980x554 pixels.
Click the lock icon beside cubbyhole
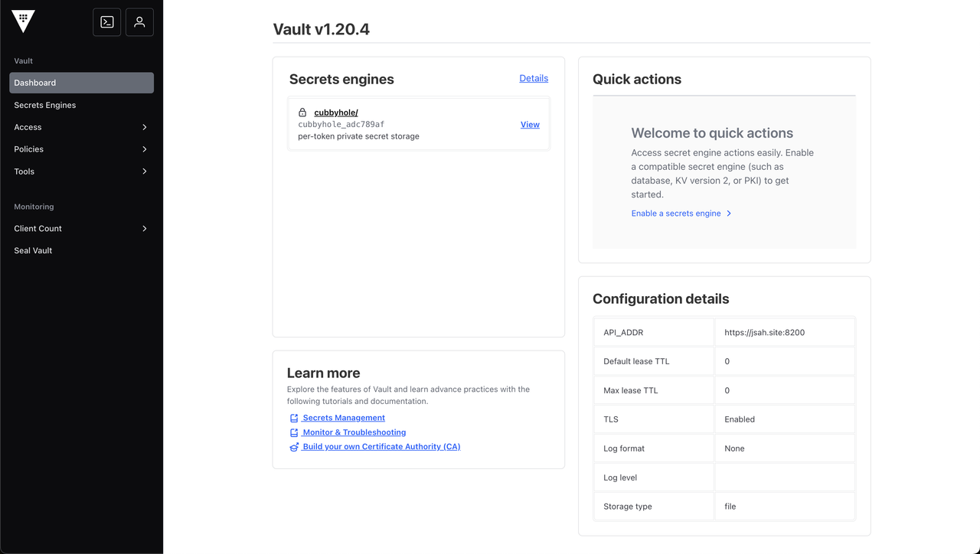point(302,112)
